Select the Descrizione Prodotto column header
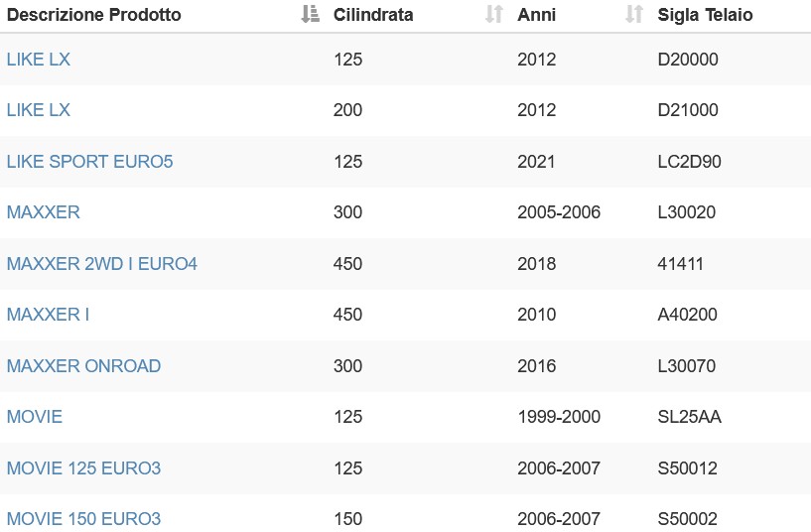811x532 pixels. click(x=94, y=15)
